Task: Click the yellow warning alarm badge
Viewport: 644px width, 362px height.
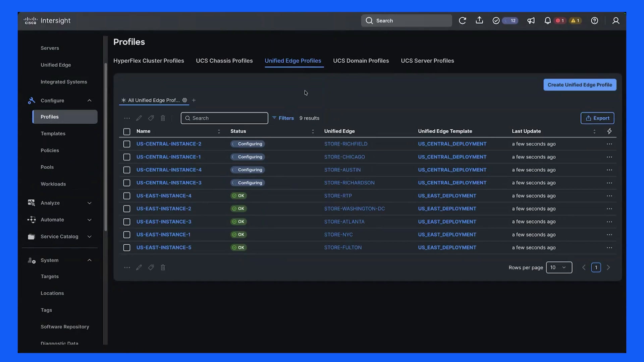Action: (575, 21)
